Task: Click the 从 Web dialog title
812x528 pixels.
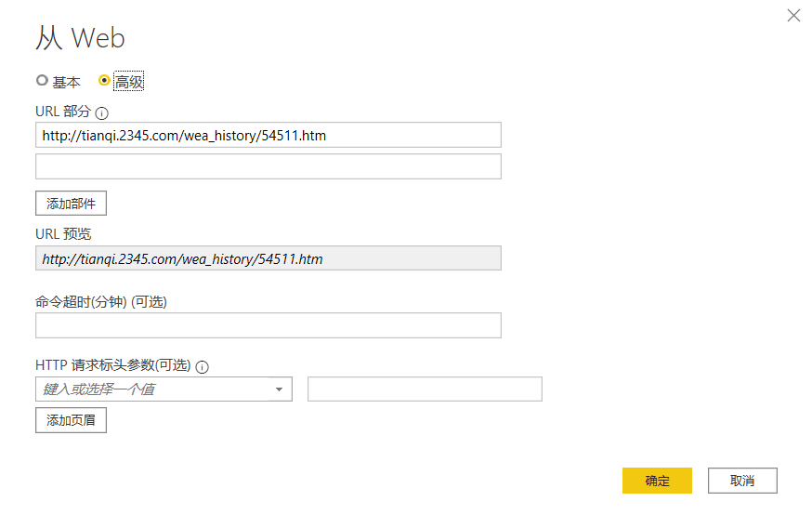Action: 80,38
